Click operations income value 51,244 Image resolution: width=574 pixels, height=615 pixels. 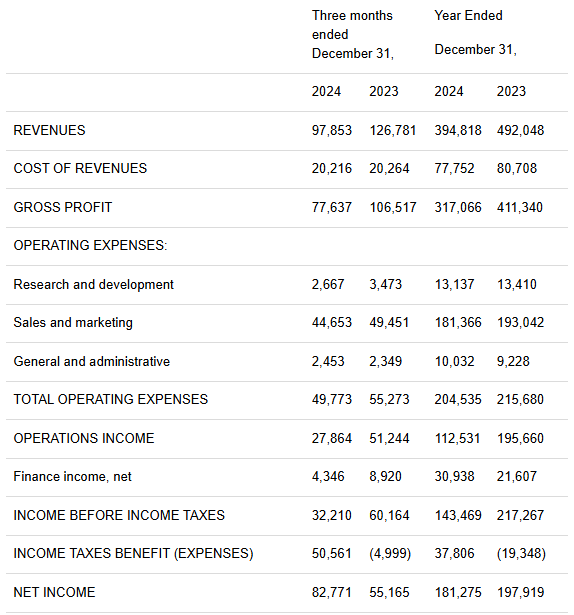389,438
